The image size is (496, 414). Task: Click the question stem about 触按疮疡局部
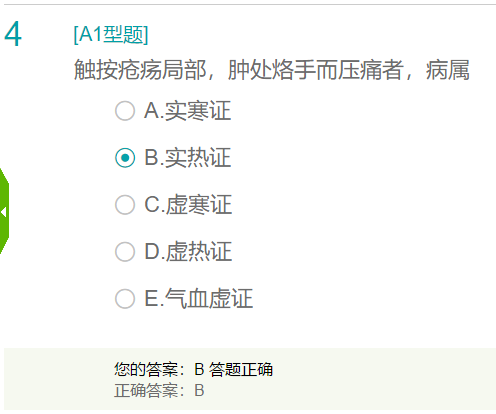tap(271, 70)
